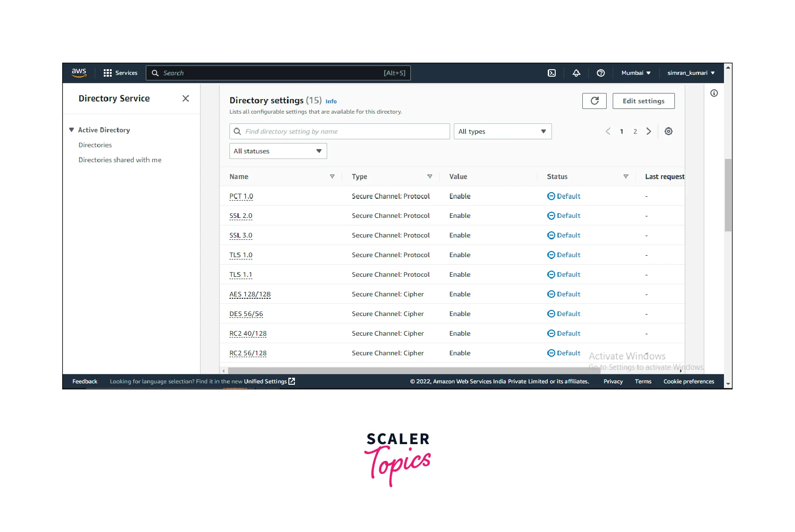Select Directories in the sidebar
Viewport: 795px width, 532px height.
tap(95, 145)
